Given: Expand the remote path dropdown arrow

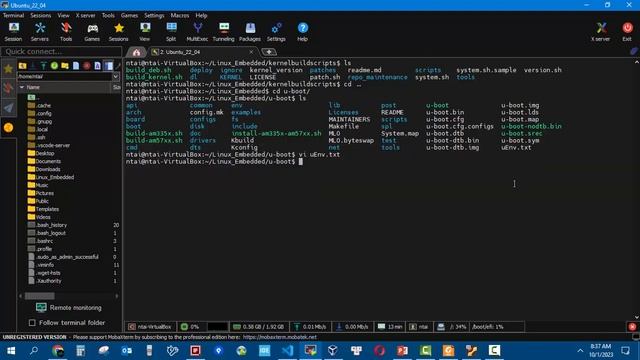Looking at the screenshot, I should tap(116, 76).
